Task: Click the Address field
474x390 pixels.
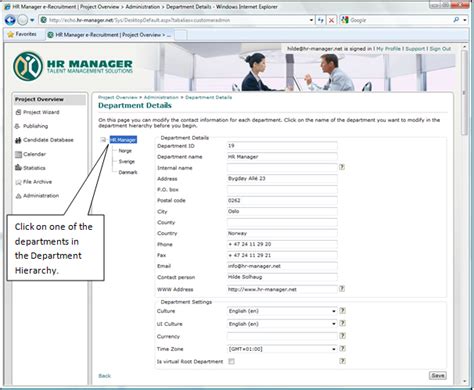Action: pos(282,179)
